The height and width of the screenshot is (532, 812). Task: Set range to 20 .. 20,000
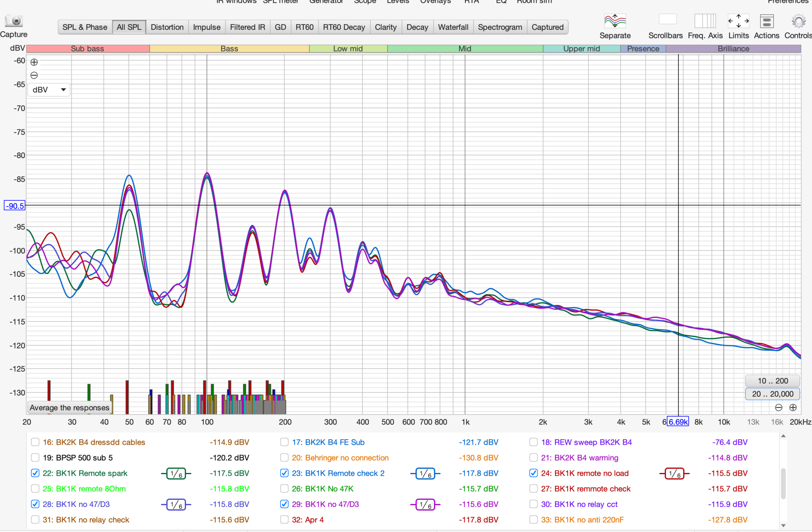click(773, 394)
